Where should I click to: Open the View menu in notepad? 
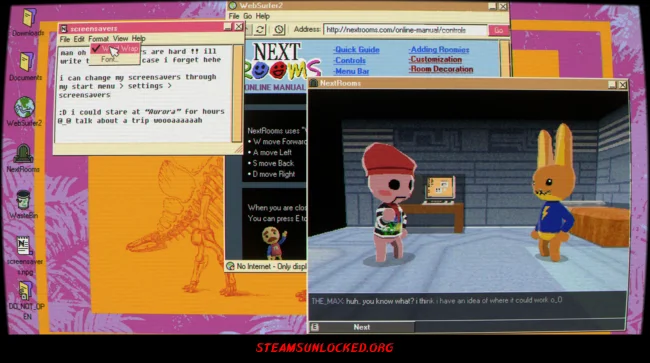[120, 39]
